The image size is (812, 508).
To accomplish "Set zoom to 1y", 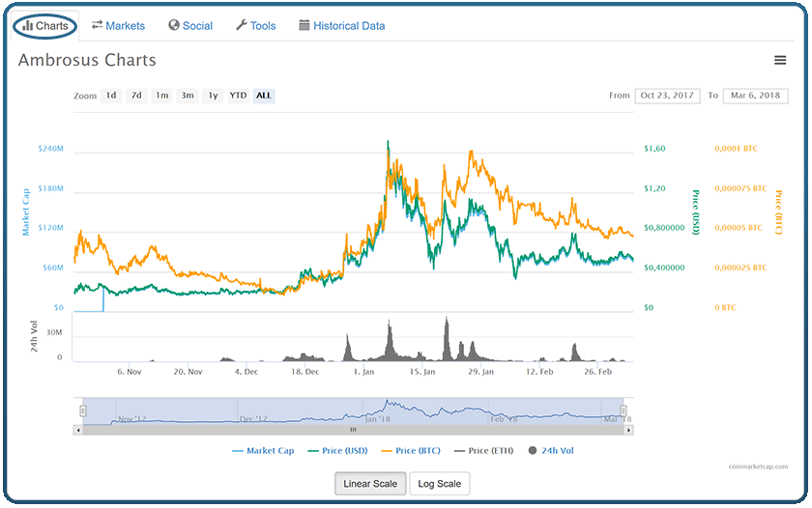I will [x=213, y=96].
